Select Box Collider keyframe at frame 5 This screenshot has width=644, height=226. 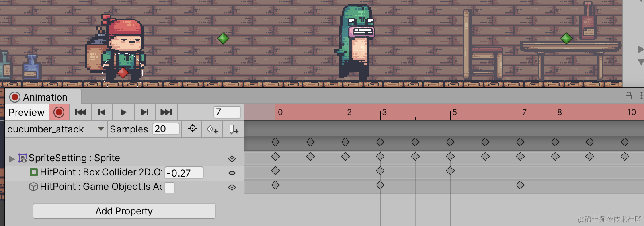pyautogui.click(x=450, y=171)
